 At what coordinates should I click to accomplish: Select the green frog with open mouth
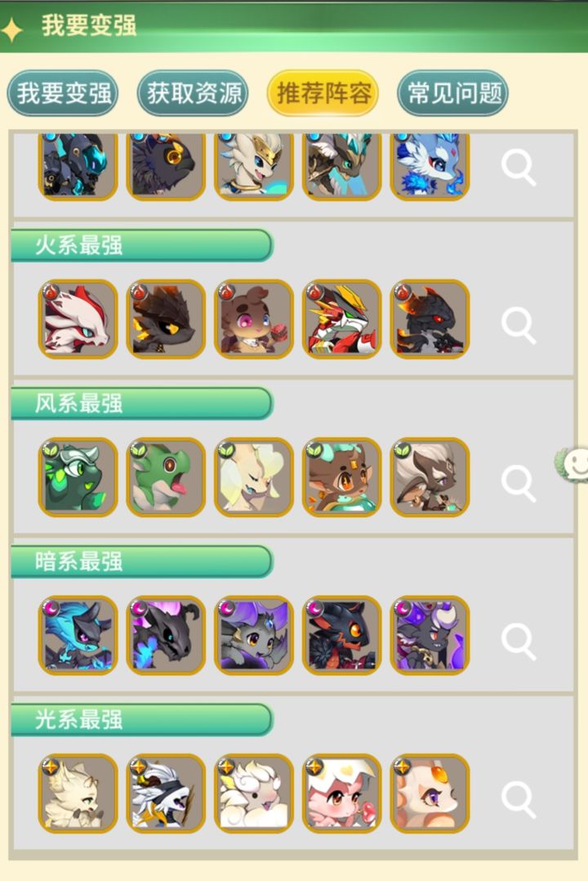tap(166, 477)
